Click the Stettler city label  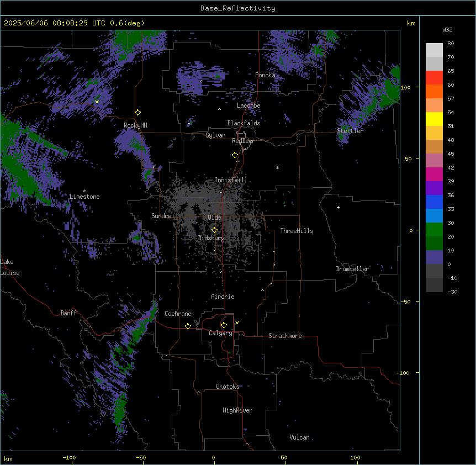tap(350, 131)
